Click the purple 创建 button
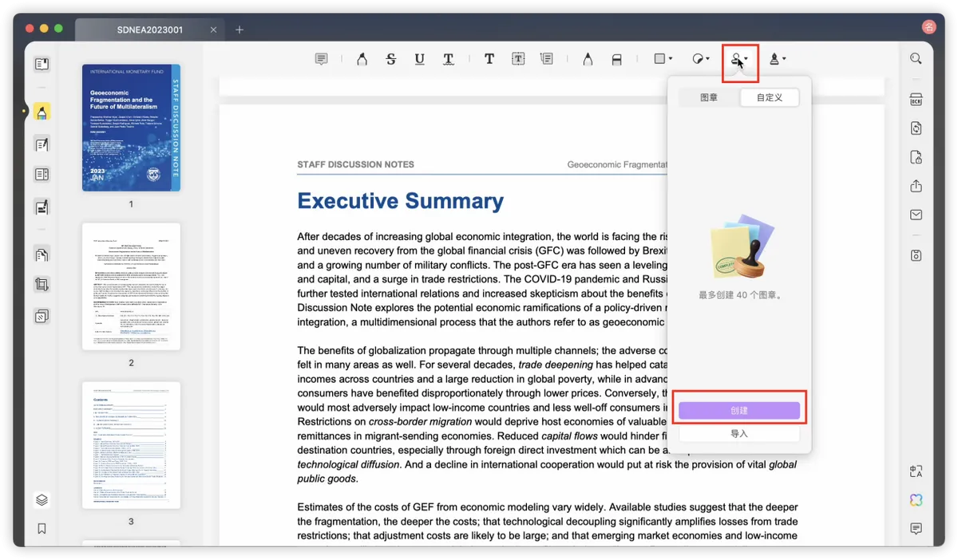Viewport: 958px width, 560px height. (738, 410)
